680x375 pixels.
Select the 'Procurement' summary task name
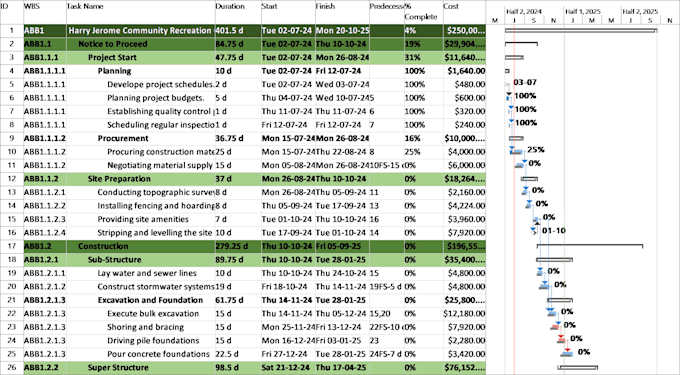[x=123, y=138]
